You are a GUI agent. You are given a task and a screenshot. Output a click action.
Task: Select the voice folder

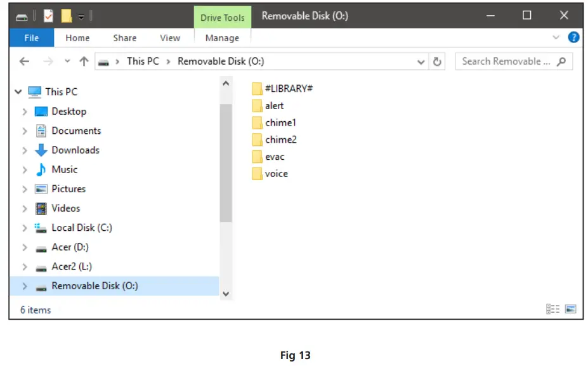tap(270, 174)
